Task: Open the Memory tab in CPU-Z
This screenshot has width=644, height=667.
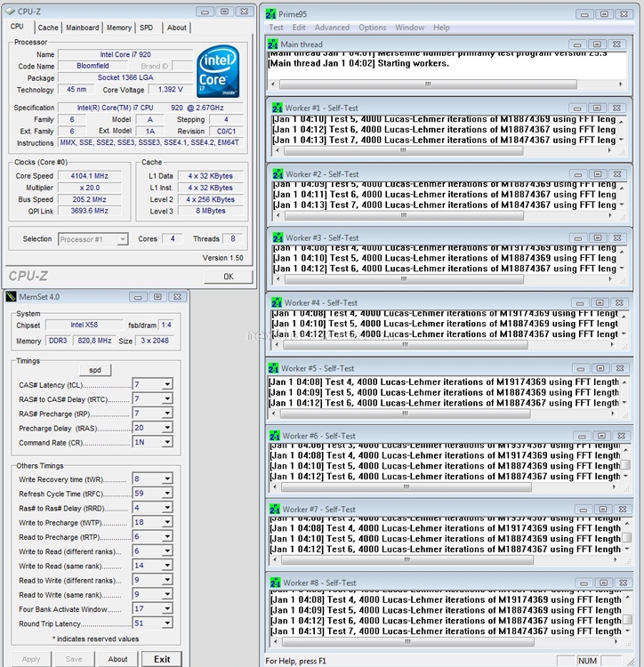Action: (119, 28)
